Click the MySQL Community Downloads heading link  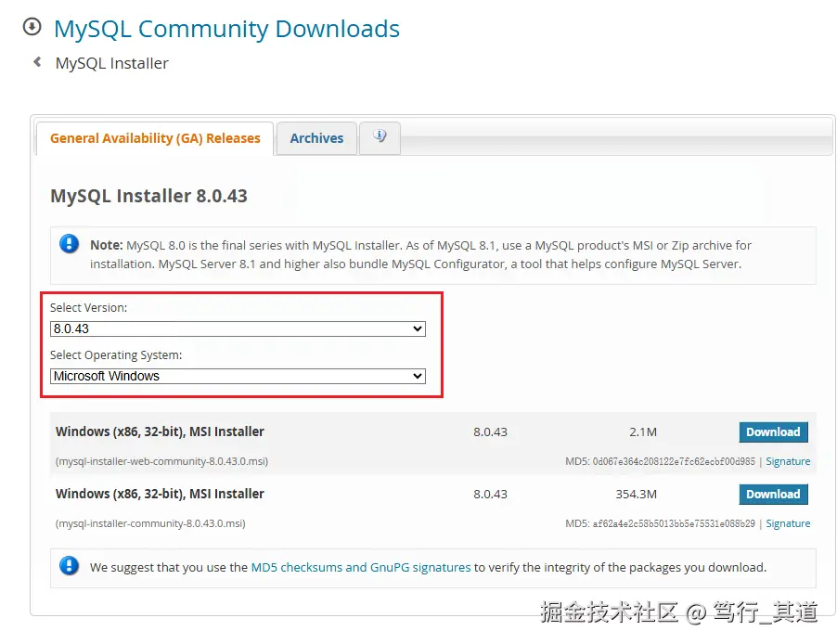pyautogui.click(x=226, y=29)
